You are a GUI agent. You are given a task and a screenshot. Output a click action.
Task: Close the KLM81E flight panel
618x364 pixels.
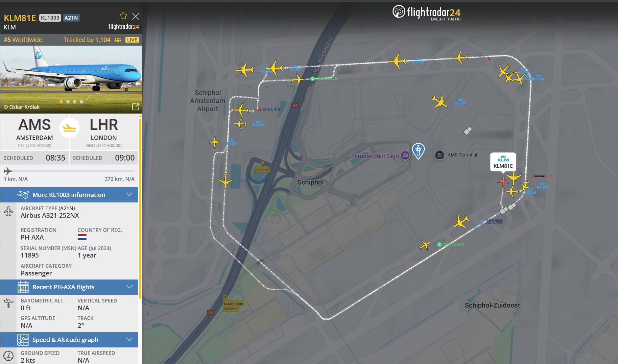pyautogui.click(x=136, y=16)
